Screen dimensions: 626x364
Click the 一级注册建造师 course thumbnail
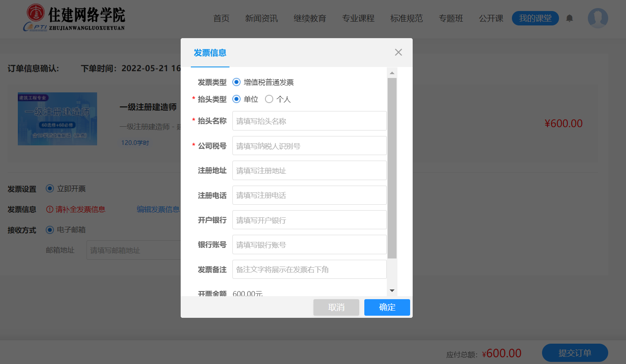point(57,119)
